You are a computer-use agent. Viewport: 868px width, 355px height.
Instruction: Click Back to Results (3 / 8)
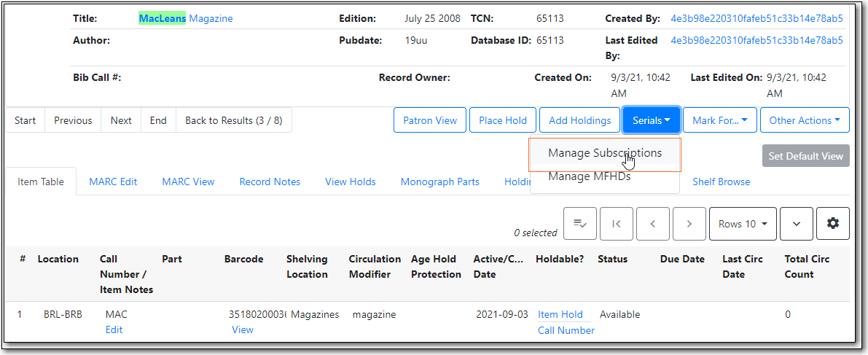(234, 120)
